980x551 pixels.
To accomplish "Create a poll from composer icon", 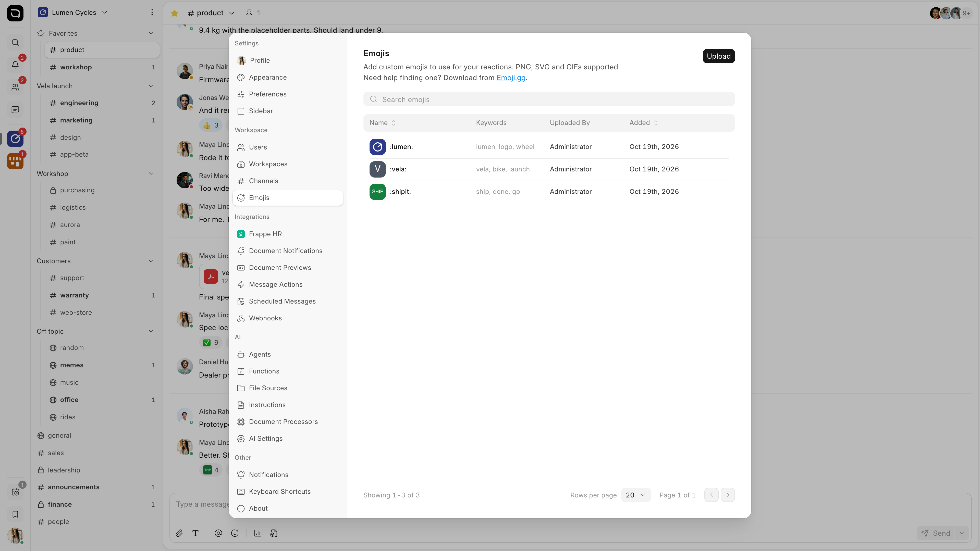I will coord(258,533).
